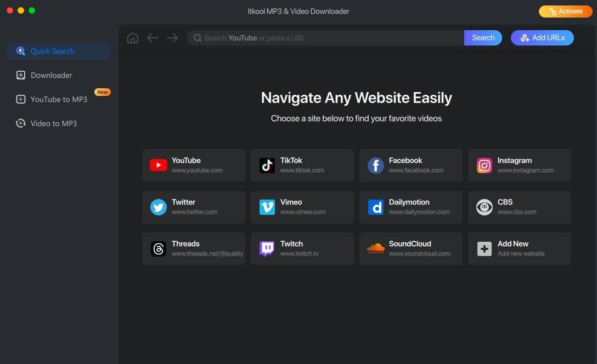Open the TikTok site tile
Image resolution: width=597 pixels, height=364 pixels.
coord(302,165)
